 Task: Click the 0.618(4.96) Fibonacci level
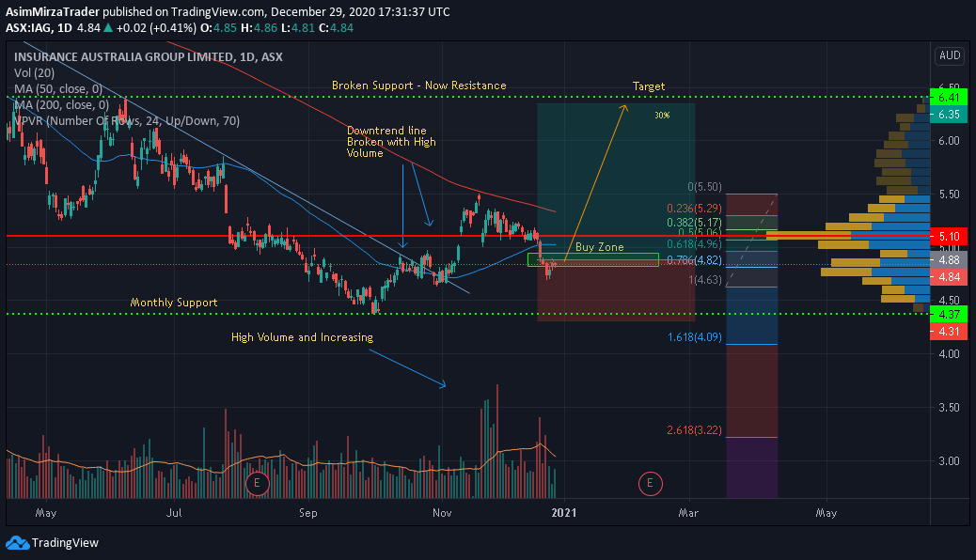click(694, 244)
